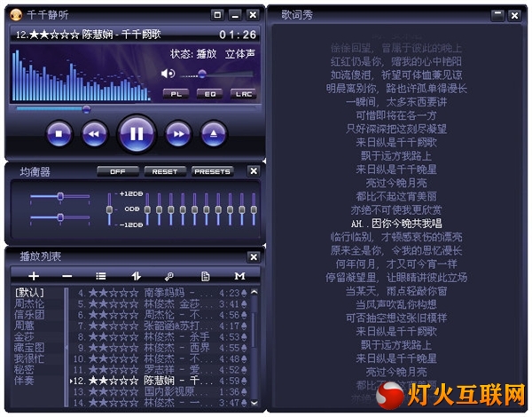Select the 我很忙 playlist
Screen dimensions: 532x417
29,358
